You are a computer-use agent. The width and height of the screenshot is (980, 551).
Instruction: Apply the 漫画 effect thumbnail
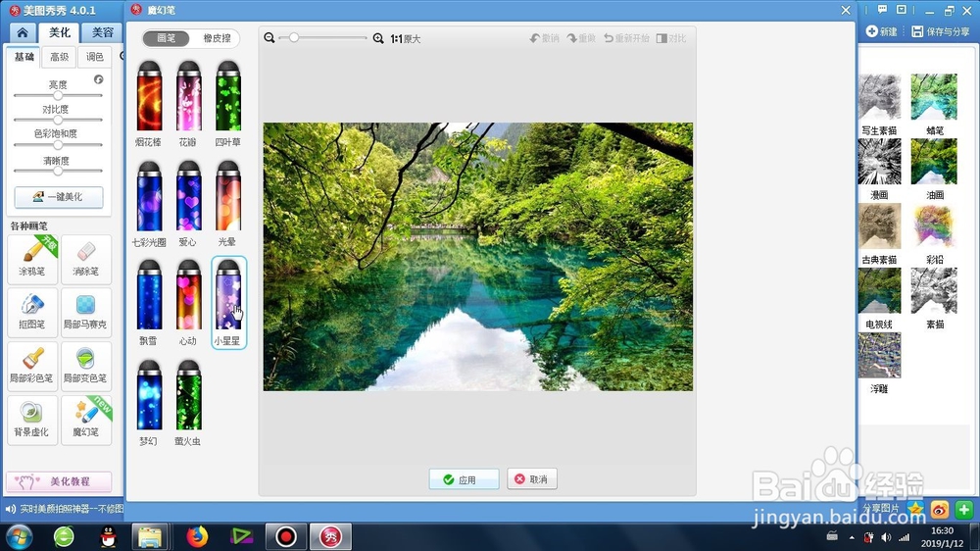point(879,162)
